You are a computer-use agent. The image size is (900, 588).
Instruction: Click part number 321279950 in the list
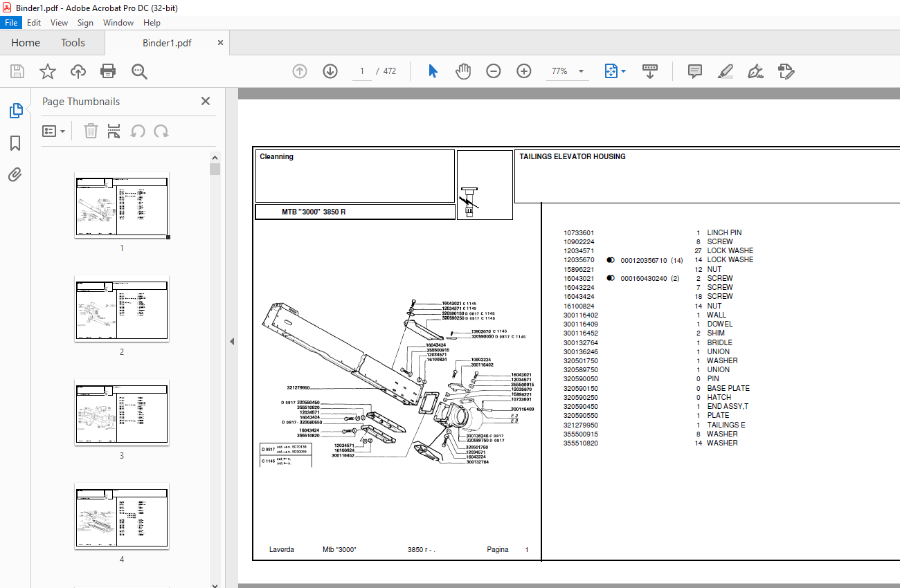coord(581,425)
